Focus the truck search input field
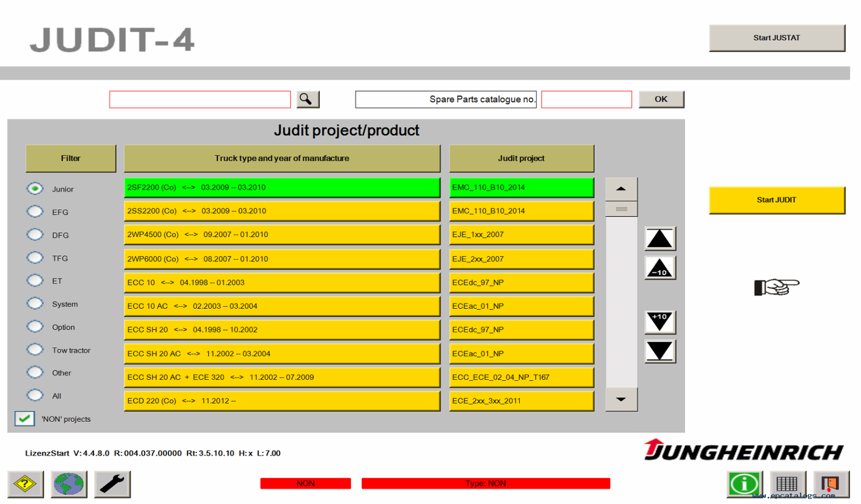This screenshot has width=861, height=504. [200, 100]
